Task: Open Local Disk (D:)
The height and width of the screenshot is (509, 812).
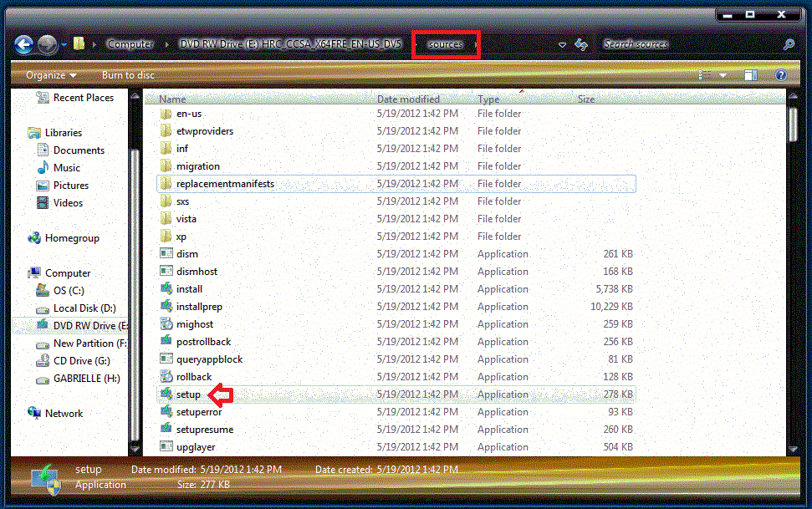Action: coord(75,308)
